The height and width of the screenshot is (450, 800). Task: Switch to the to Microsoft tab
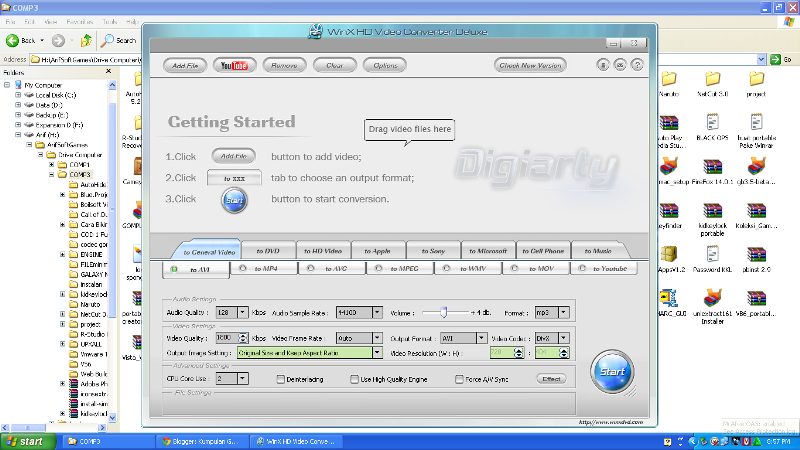click(488, 251)
